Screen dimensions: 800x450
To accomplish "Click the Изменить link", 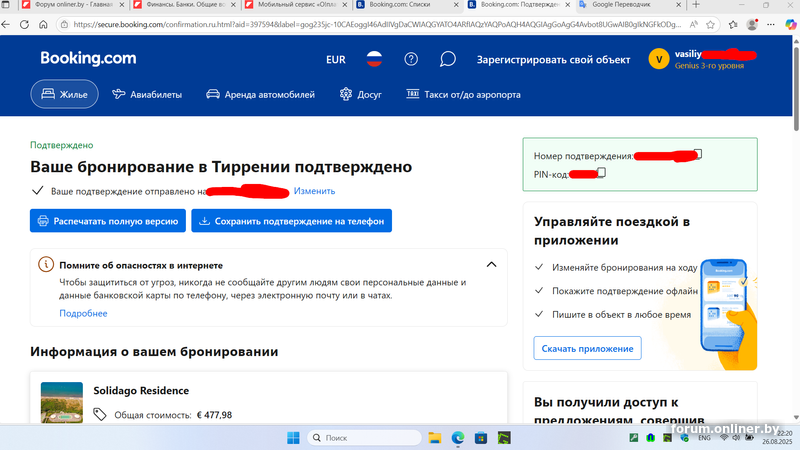I will pos(314,191).
